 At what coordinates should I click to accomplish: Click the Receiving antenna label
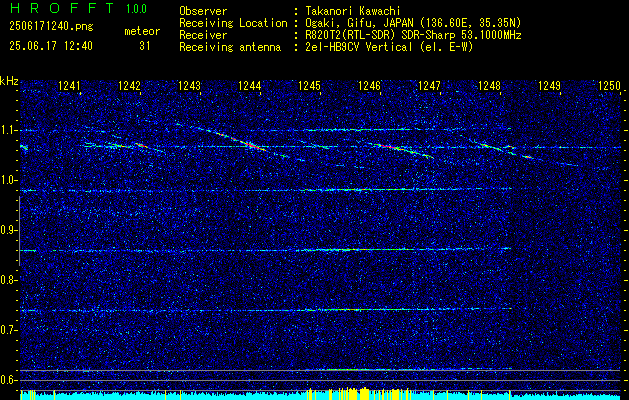click(230, 47)
